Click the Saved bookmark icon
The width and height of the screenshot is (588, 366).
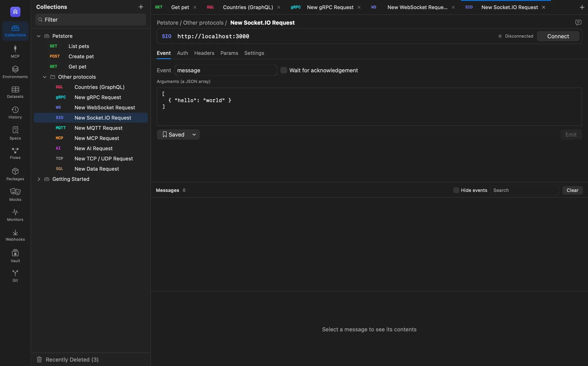click(x=165, y=135)
